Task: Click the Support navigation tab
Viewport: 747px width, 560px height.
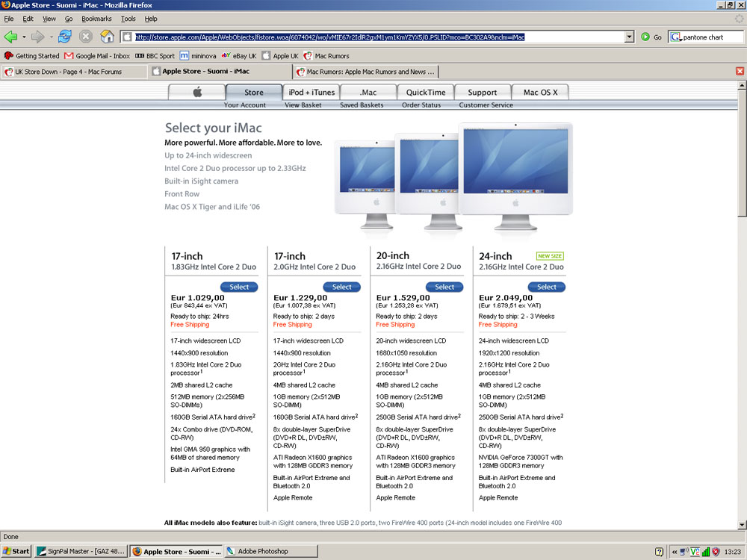Action: point(483,92)
